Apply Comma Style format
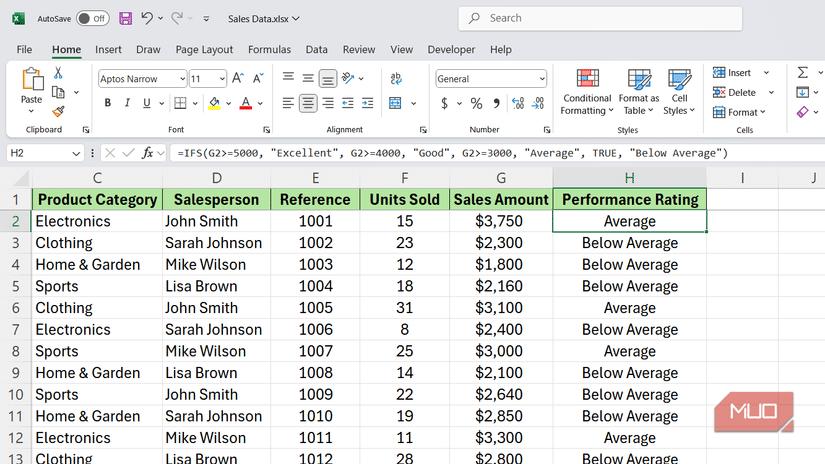Image resolution: width=825 pixels, height=464 pixels. click(496, 103)
